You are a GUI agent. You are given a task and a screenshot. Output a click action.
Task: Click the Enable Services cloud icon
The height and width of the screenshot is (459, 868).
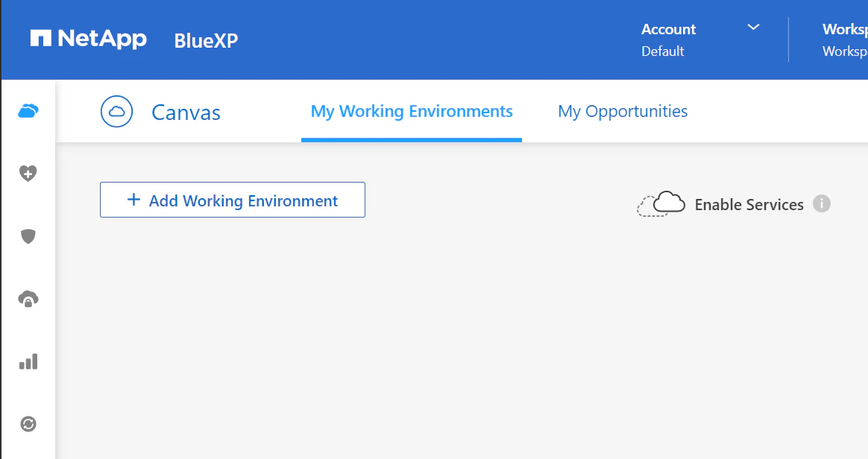661,203
